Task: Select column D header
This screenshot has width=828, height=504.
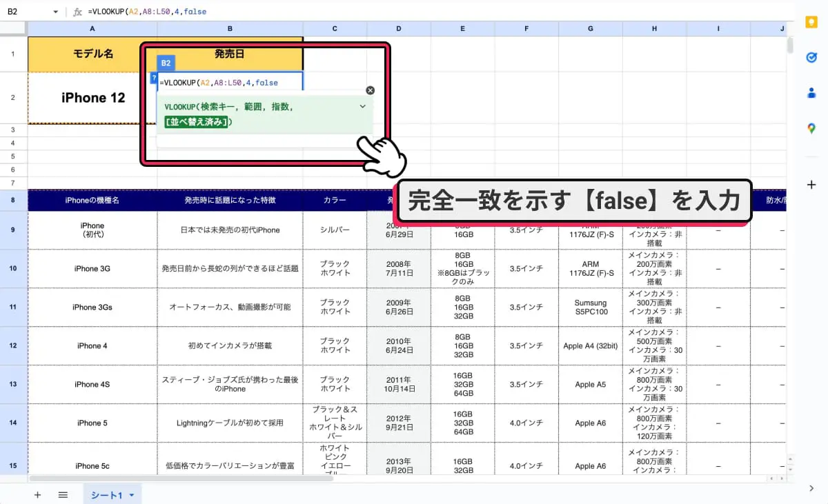Action: [x=399, y=28]
